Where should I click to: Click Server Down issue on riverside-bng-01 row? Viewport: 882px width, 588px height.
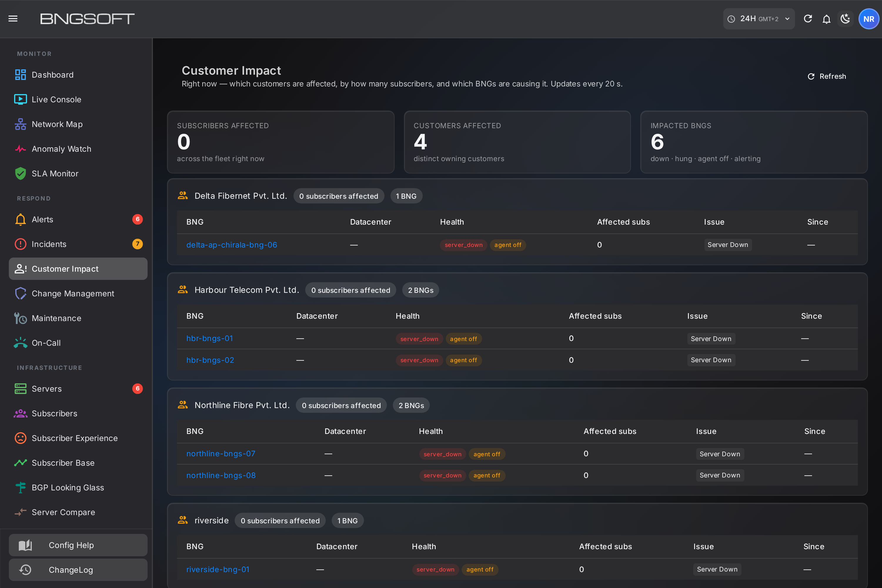[x=717, y=570]
